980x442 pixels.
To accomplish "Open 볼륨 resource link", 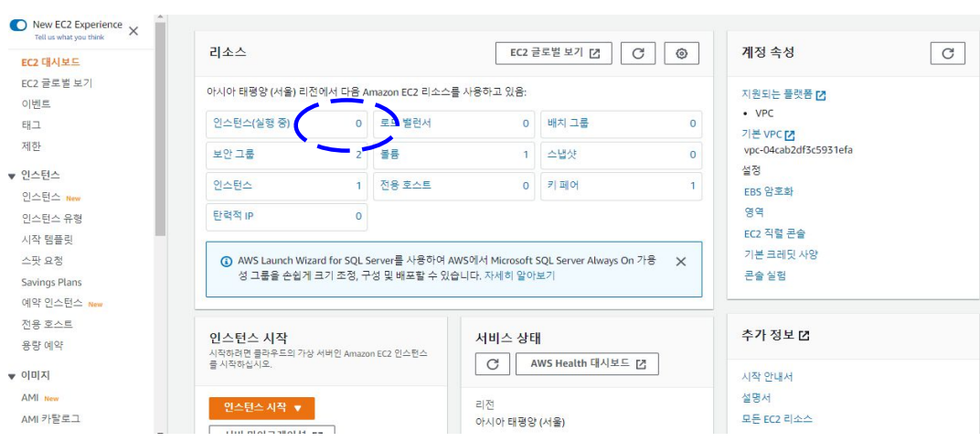I will (389, 154).
